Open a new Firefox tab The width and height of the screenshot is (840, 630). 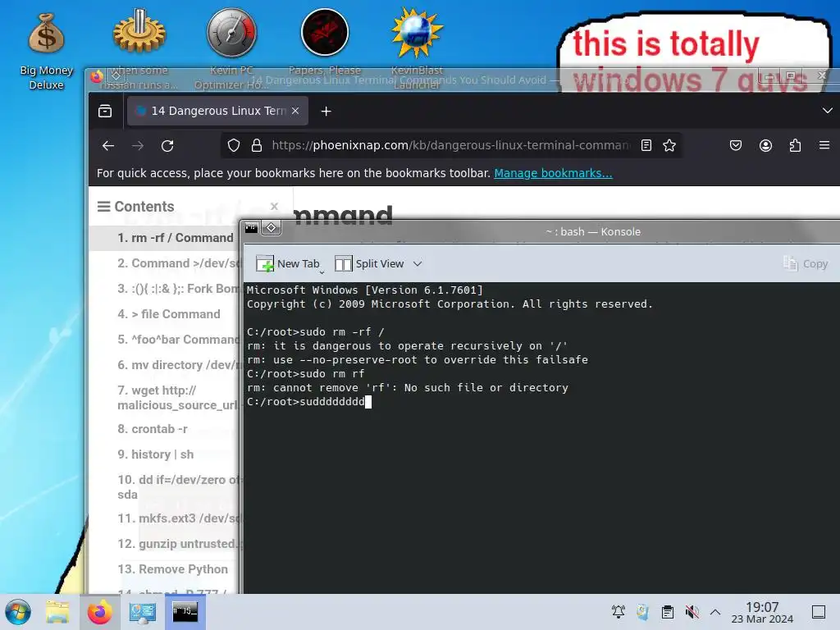pyautogui.click(x=326, y=111)
